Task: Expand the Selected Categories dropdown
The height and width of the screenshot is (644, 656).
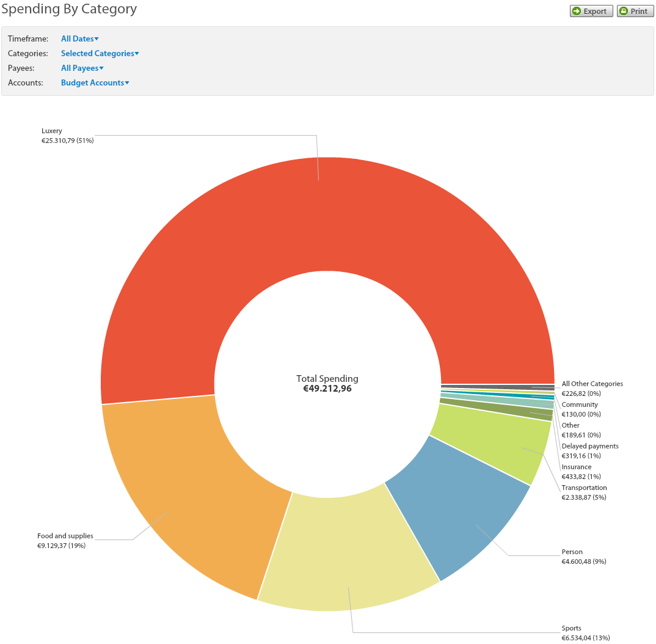Action: pyautogui.click(x=100, y=53)
